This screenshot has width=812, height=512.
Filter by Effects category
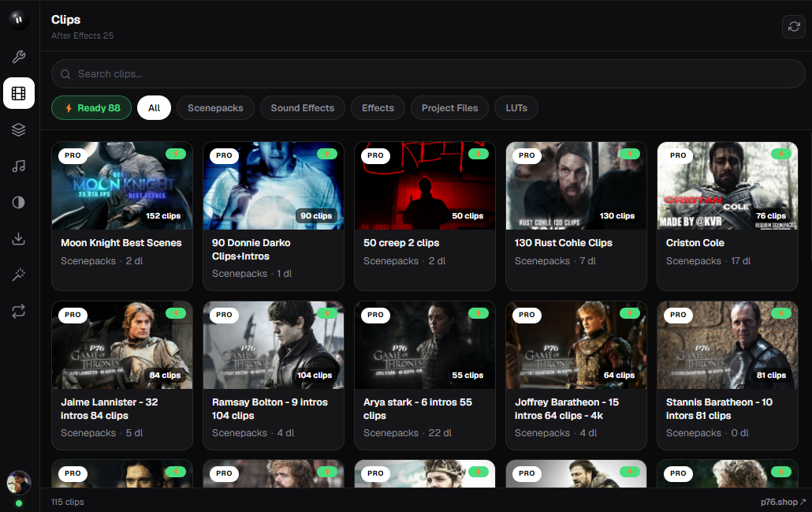378,108
